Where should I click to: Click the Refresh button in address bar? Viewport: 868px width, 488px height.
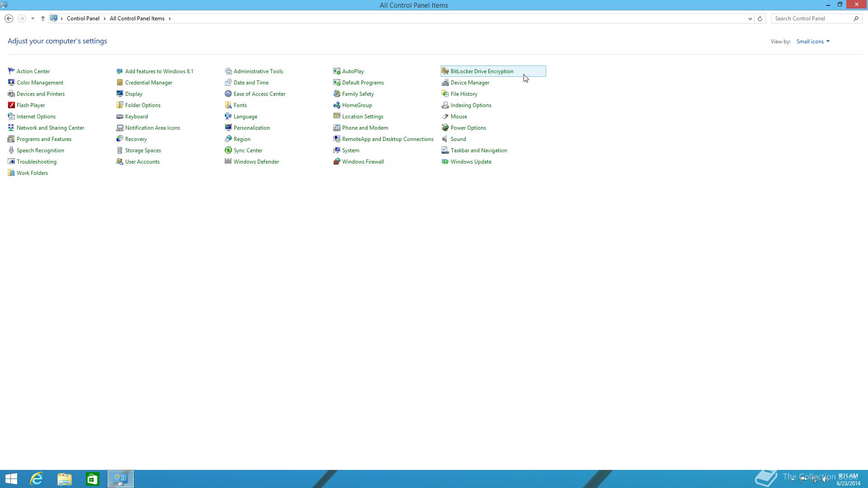coord(760,19)
